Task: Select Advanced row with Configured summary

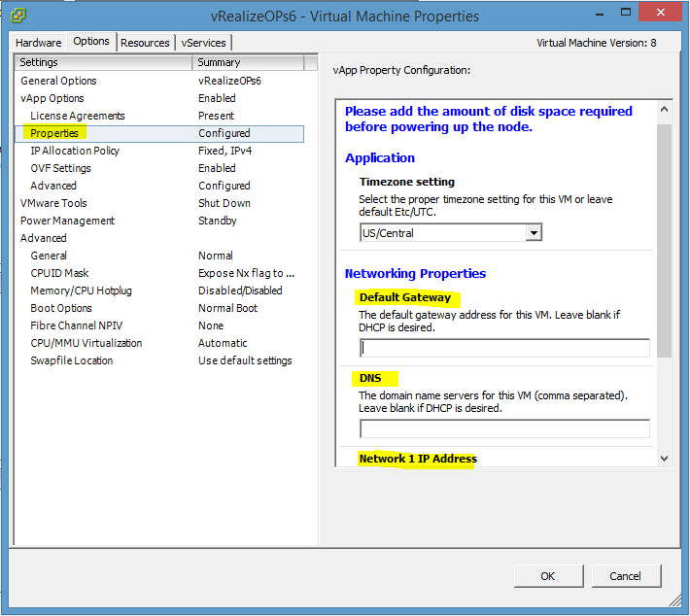Action: pos(159,186)
